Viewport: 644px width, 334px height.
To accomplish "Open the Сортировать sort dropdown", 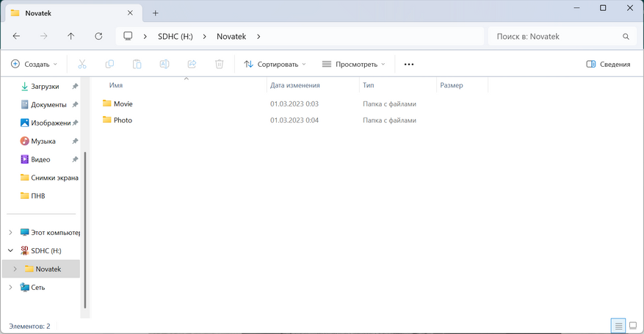I will pyautogui.click(x=275, y=64).
